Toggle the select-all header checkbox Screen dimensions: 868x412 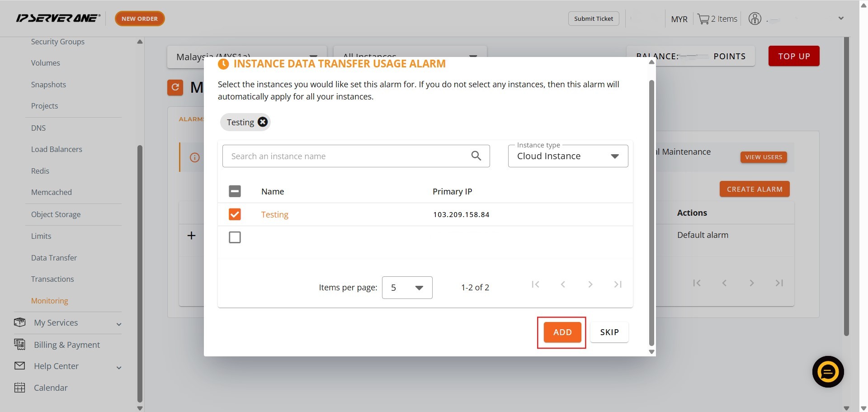[x=235, y=191]
